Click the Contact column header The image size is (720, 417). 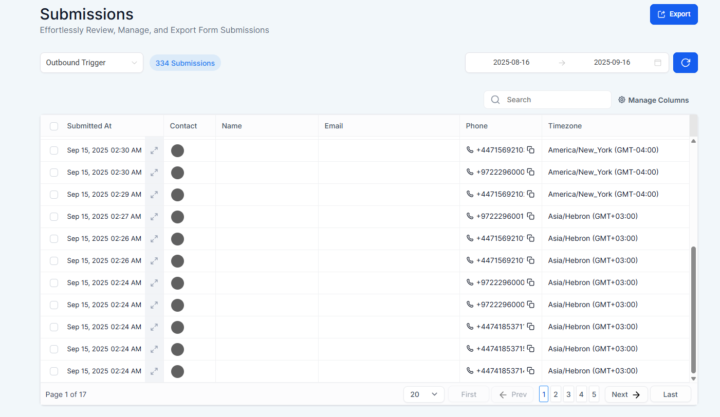(x=183, y=126)
